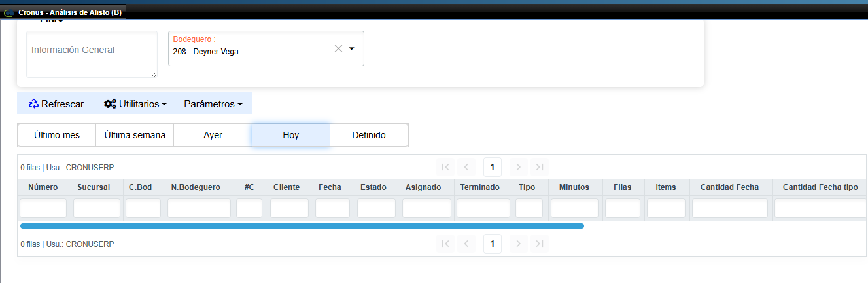868x283 pixels.
Task: Go to first page in top pager
Action: (445, 167)
